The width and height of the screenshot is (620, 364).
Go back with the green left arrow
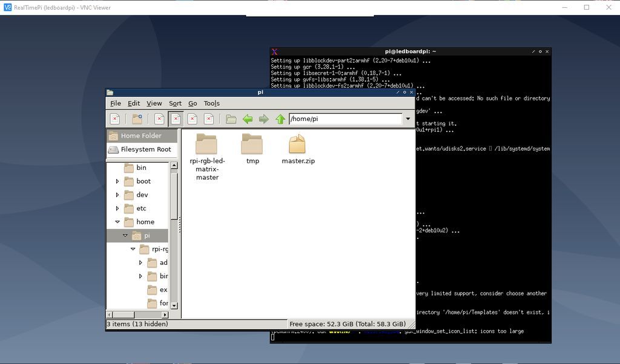click(x=248, y=119)
